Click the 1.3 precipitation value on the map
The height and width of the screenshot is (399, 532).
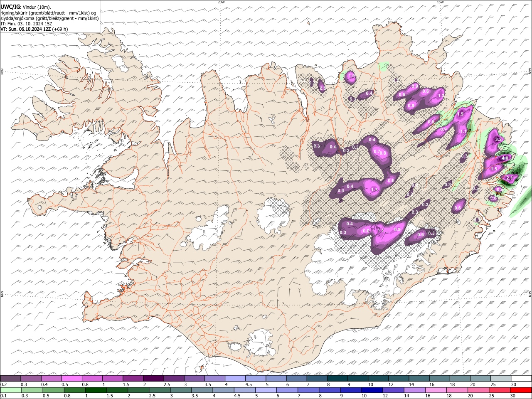[x=441, y=95]
